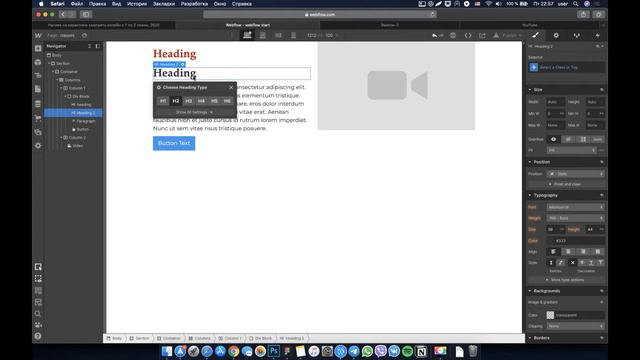Open the Pages panel icon
640x360 pixels.
pos(38,89)
